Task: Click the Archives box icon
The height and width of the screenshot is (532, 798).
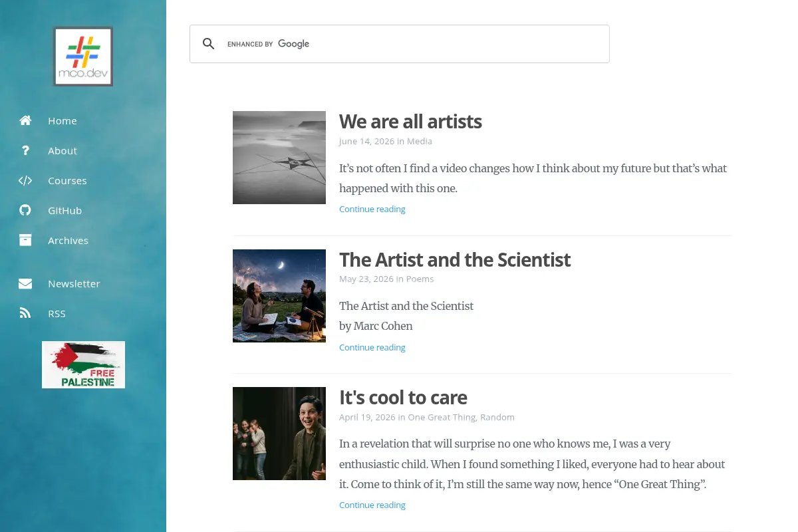Action: coord(25,240)
